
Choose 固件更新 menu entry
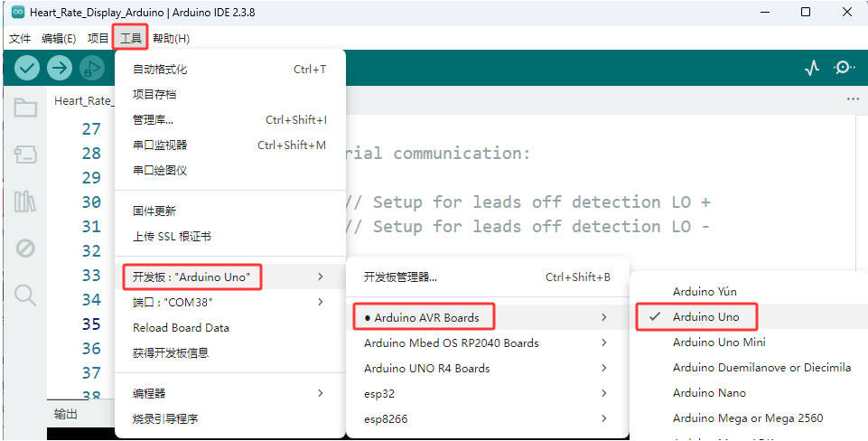point(229,211)
